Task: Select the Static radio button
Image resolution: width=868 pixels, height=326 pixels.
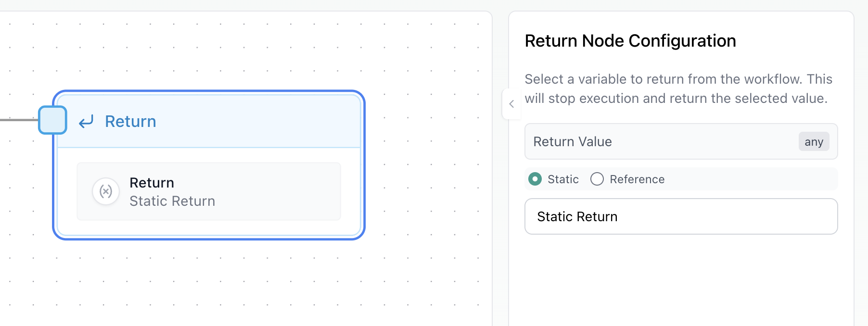Action: tap(535, 179)
